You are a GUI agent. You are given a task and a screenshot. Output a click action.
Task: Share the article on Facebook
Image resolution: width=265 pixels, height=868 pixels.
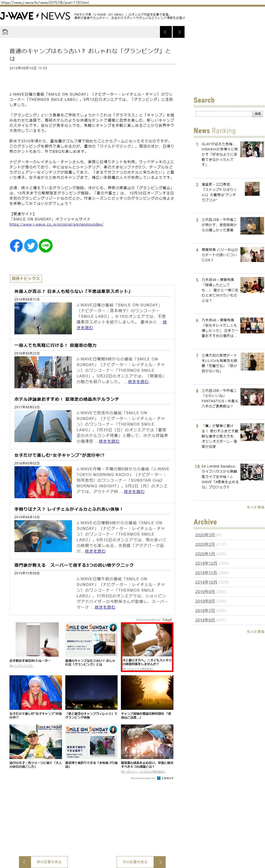click(16, 246)
